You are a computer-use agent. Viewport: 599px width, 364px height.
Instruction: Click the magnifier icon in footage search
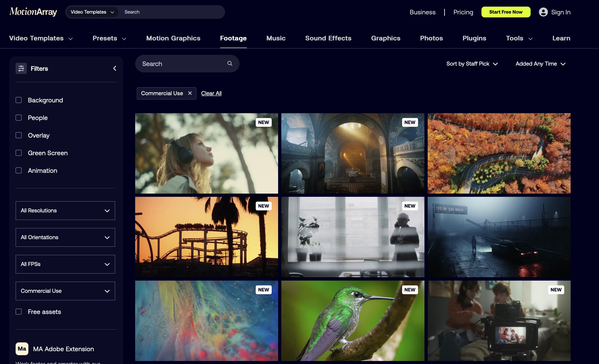pyautogui.click(x=230, y=63)
